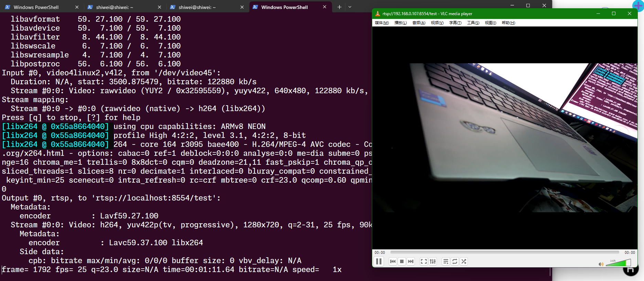Close the second shiwei@shiwei tab
Image resolution: width=644 pixels, height=281 pixels.
pos(242,7)
